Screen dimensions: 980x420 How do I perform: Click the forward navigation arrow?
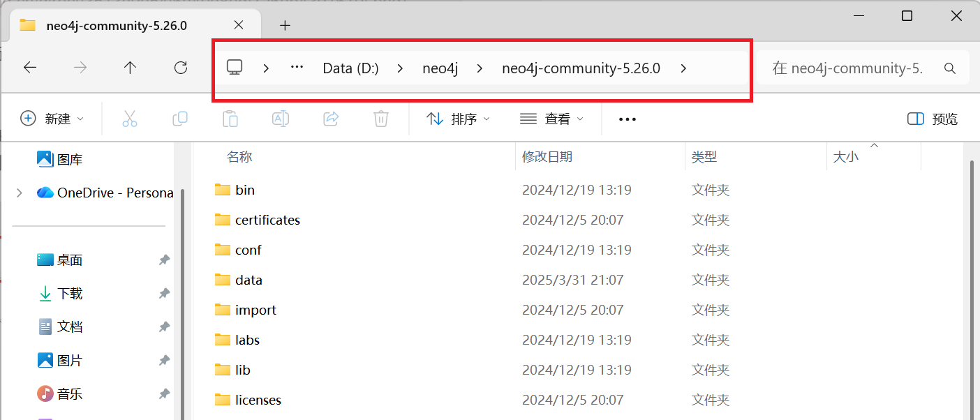[80, 68]
